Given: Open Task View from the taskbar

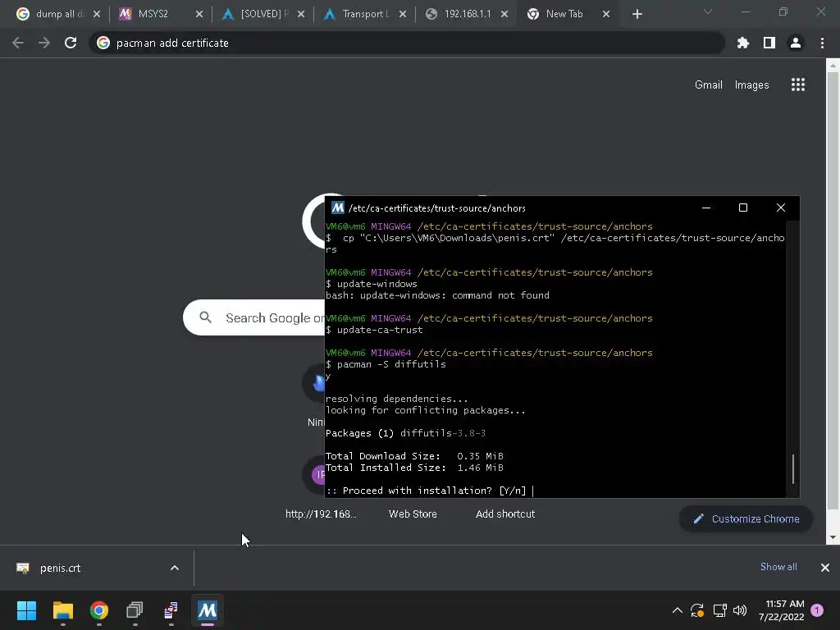Looking at the screenshot, I should [x=135, y=610].
